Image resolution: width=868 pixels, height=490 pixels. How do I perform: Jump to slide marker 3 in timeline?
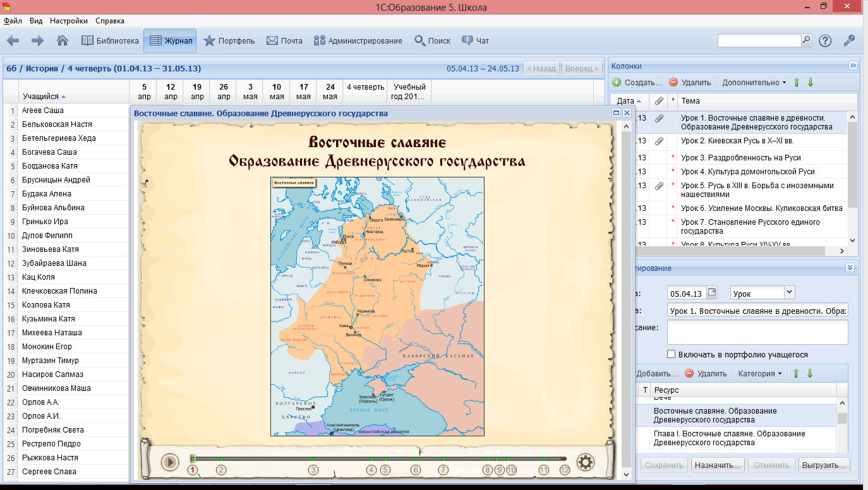(x=313, y=470)
